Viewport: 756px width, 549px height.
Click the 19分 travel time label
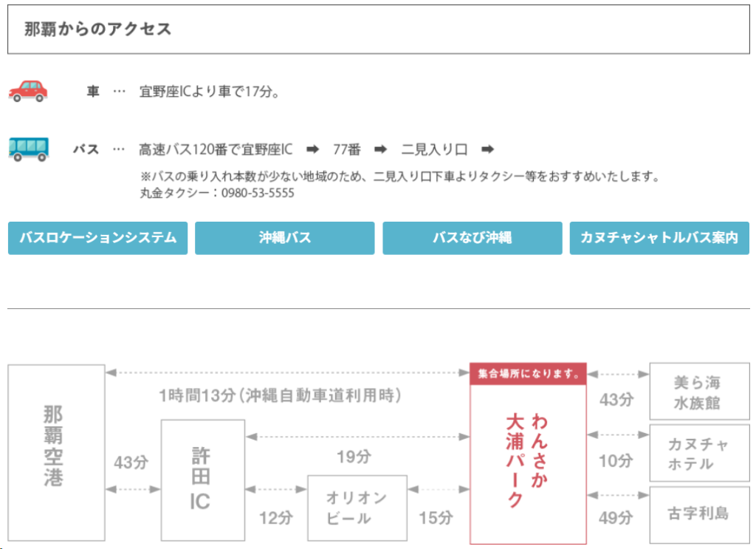click(354, 457)
